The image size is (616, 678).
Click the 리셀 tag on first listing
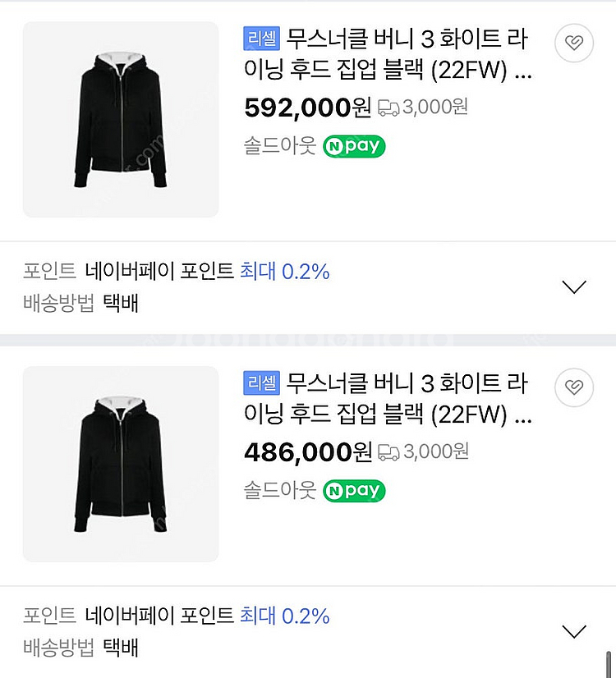(x=262, y=39)
